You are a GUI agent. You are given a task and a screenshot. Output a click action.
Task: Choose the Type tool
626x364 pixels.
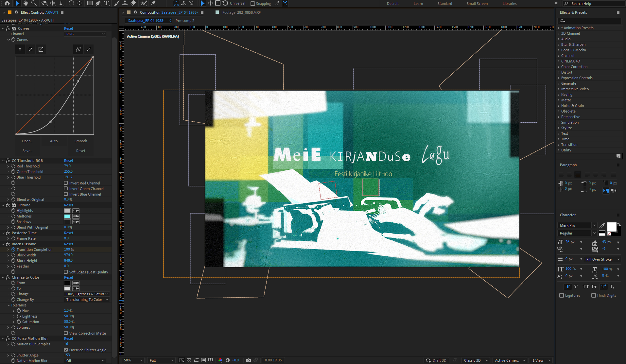click(x=106, y=3)
